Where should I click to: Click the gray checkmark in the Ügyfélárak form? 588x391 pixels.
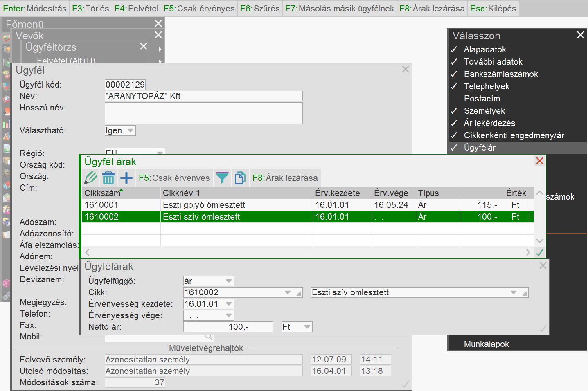[543, 328]
